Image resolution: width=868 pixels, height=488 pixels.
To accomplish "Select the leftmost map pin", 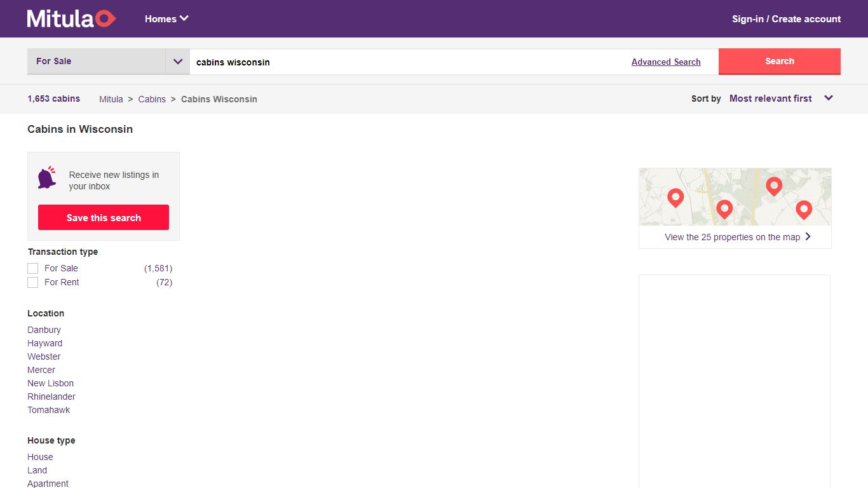I will (675, 198).
